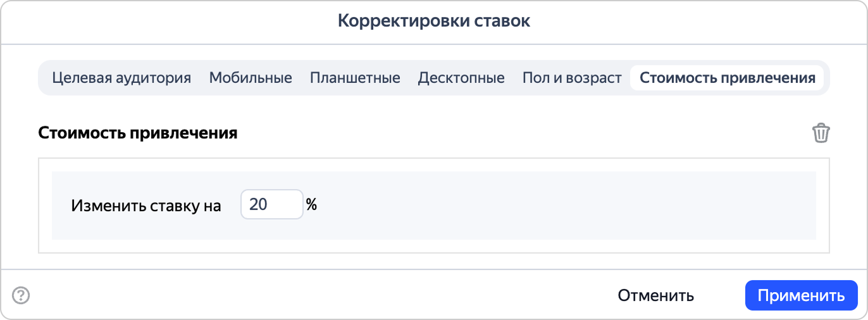Click the Изменить ставку на label
The width and height of the screenshot is (868, 320).
click(x=146, y=206)
